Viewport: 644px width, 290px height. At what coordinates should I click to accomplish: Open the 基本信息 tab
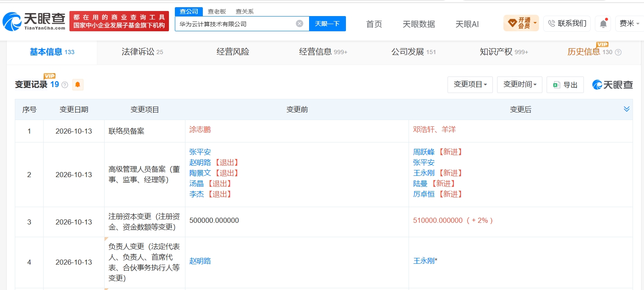click(x=52, y=52)
